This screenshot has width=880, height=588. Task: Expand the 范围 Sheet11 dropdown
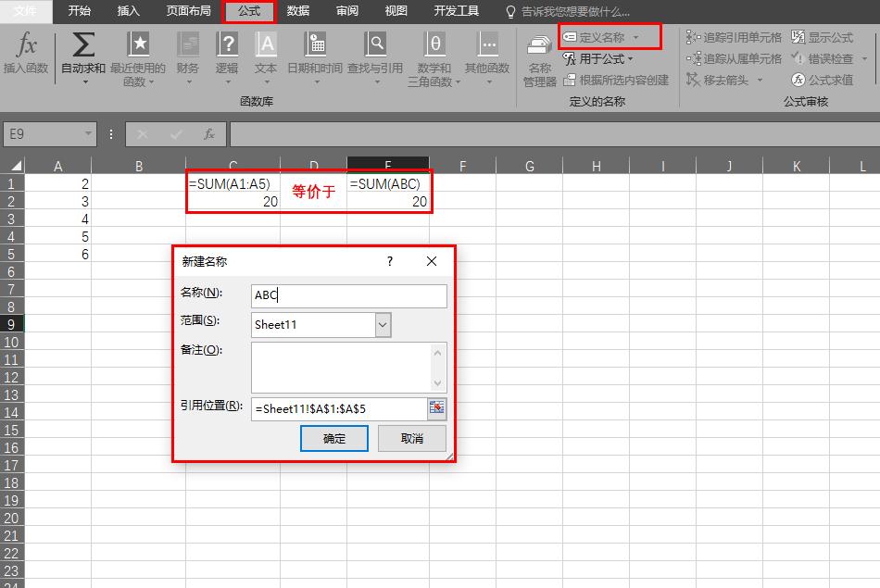(x=383, y=325)
